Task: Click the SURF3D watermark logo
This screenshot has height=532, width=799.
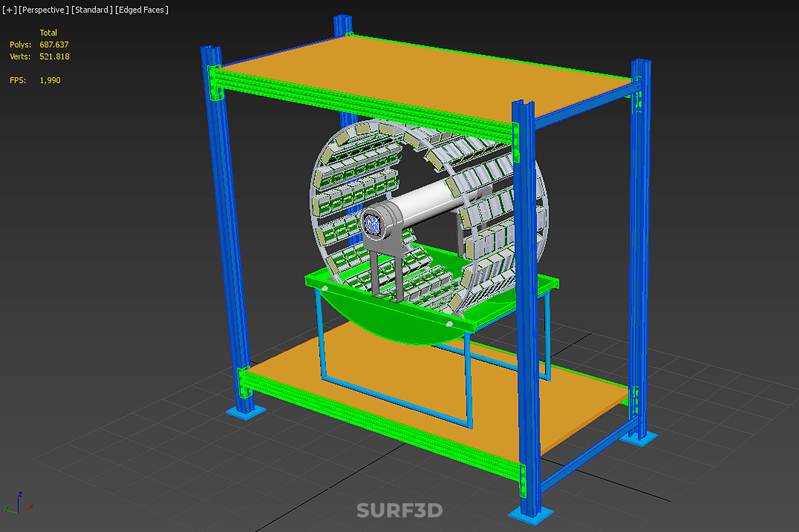Action: pos(399,510)
